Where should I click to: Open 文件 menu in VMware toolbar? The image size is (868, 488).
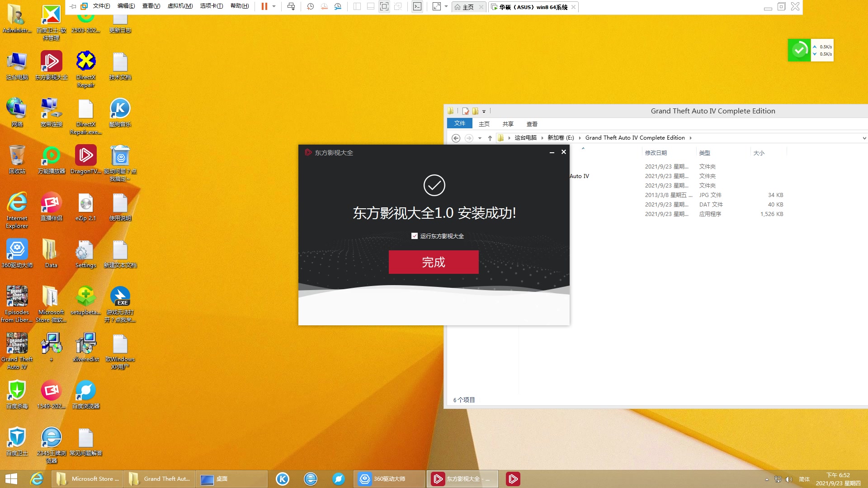(101, 6)
